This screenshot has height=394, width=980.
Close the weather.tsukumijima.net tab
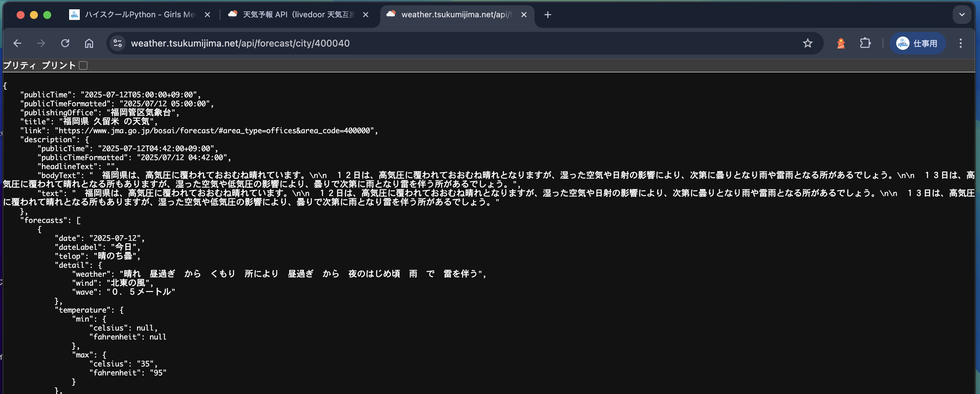524,15
